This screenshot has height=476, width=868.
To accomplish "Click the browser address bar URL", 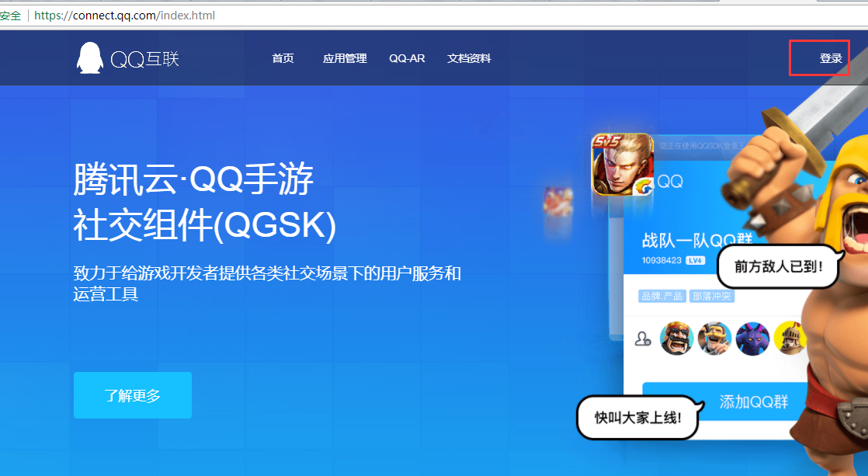I will point(124,15).
